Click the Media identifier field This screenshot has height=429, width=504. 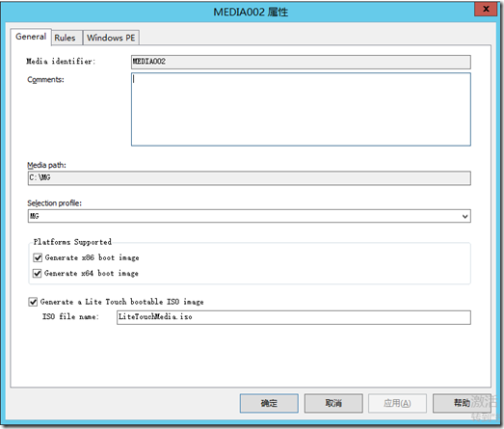[301, 62]
